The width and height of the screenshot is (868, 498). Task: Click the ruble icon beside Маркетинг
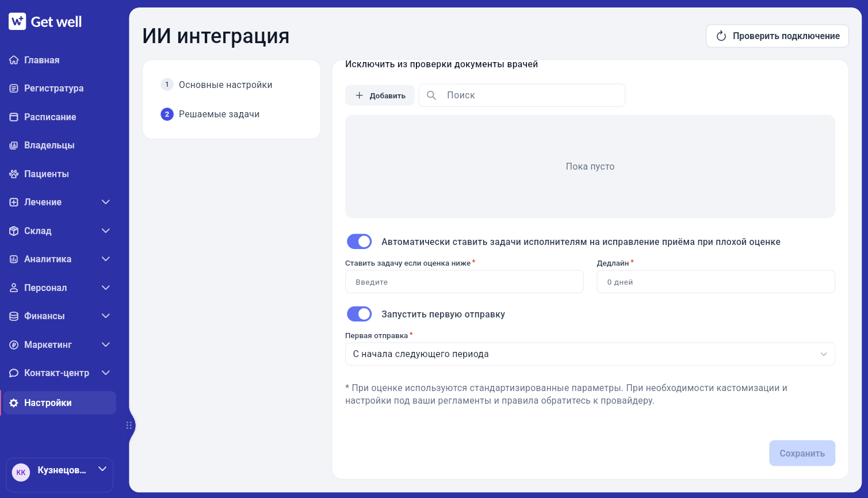pos(14,344)
